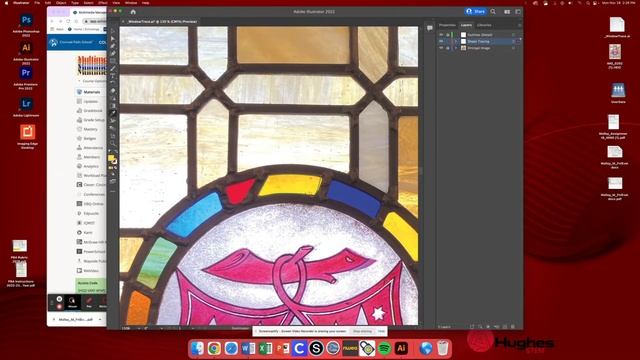Select the Selection arrow tool in Illustrator
Screen dimensions: 640x360
click(113, 31)
